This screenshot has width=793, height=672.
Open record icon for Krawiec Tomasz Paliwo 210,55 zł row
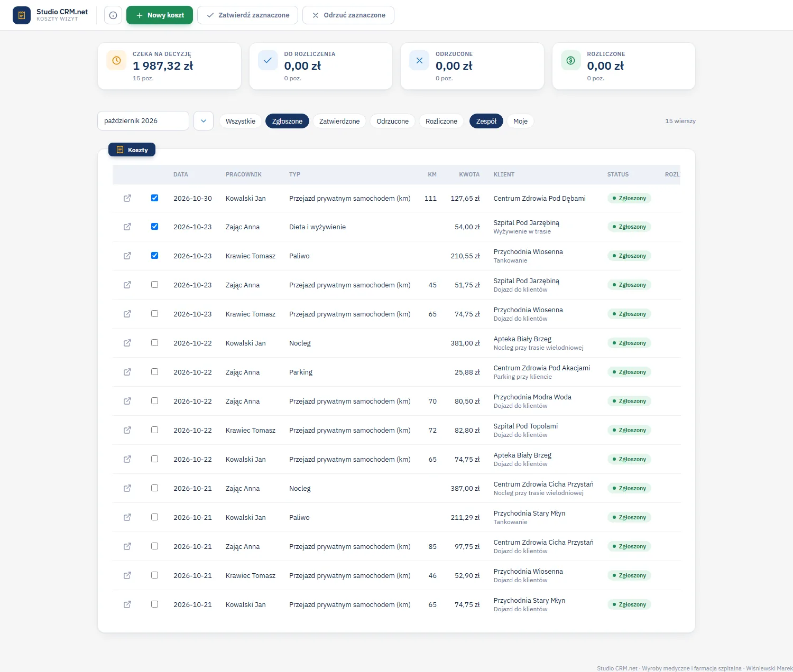point(127,256)
